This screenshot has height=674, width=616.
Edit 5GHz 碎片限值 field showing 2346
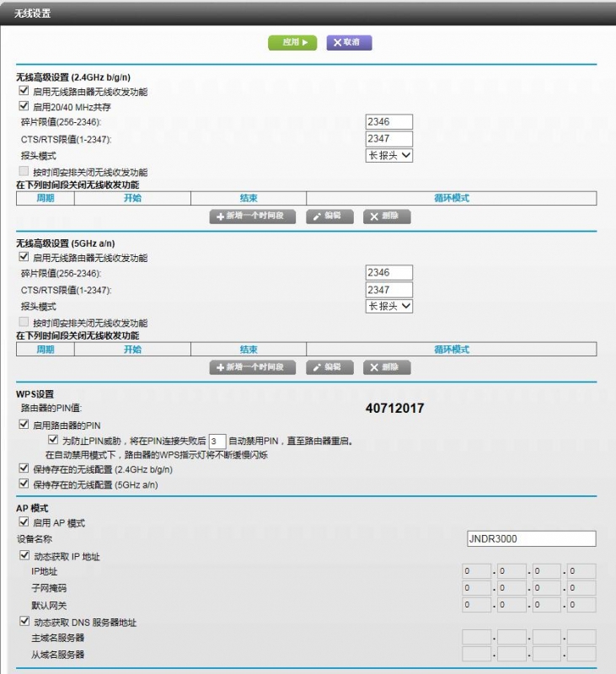click(389, 272)
